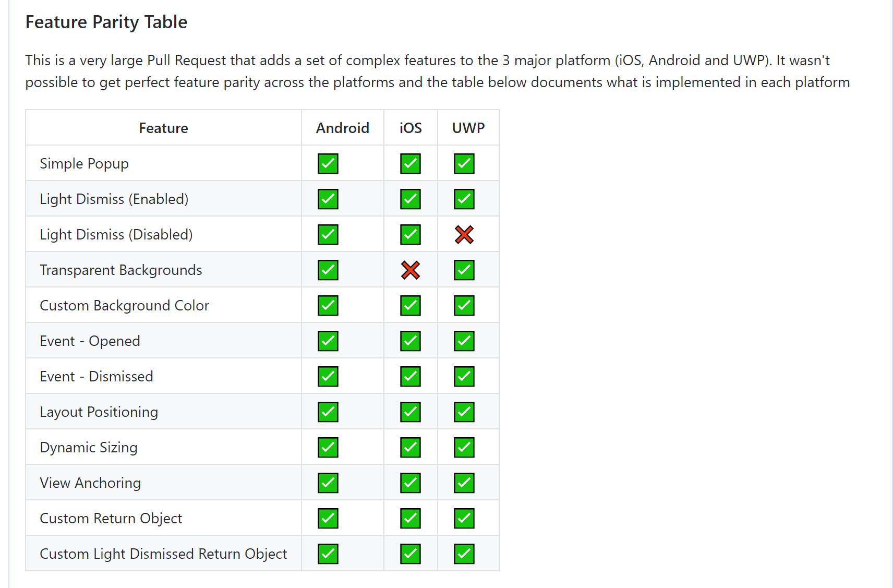
Task: Click the red X for Light Dismiss (Disabled) UWP
Action: [x=464, y=234]
